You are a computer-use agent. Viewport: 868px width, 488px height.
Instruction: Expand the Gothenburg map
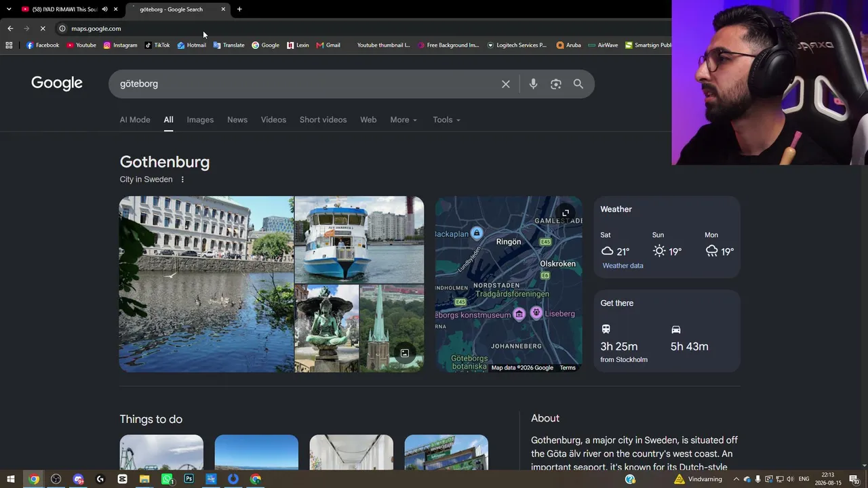coord(566,213)
